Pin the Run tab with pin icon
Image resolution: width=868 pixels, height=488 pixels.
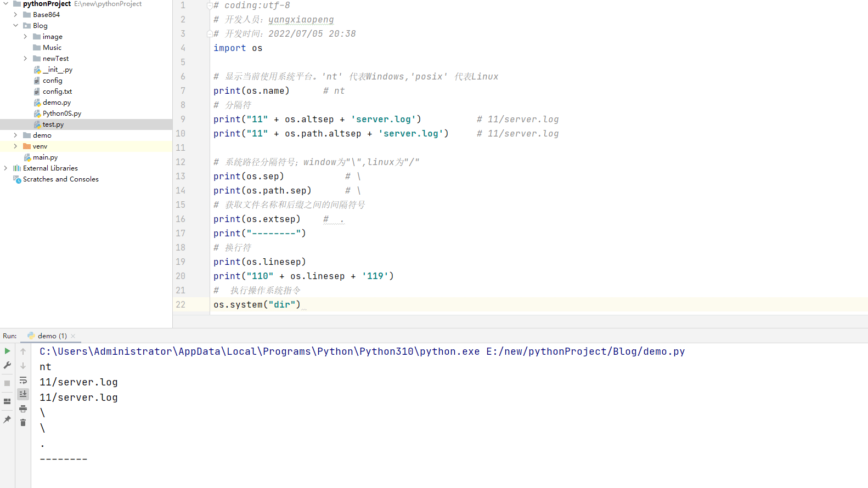[7, 419]
